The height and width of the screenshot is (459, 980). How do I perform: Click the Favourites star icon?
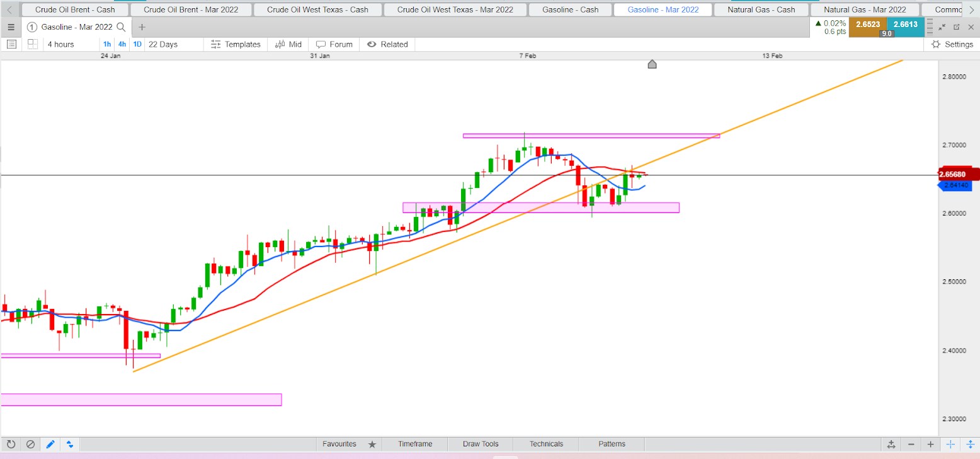372,444
